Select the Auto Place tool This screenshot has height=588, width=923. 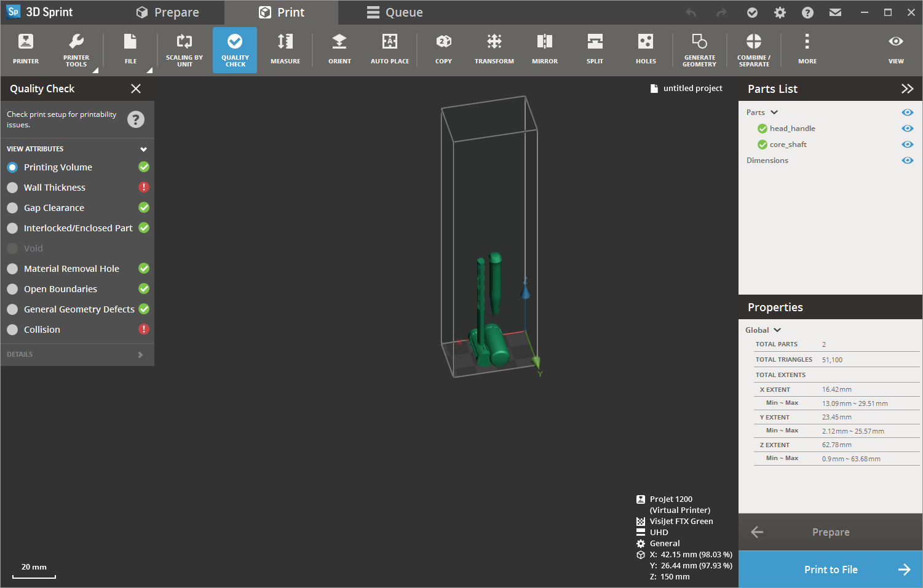(x=390, y=49)
